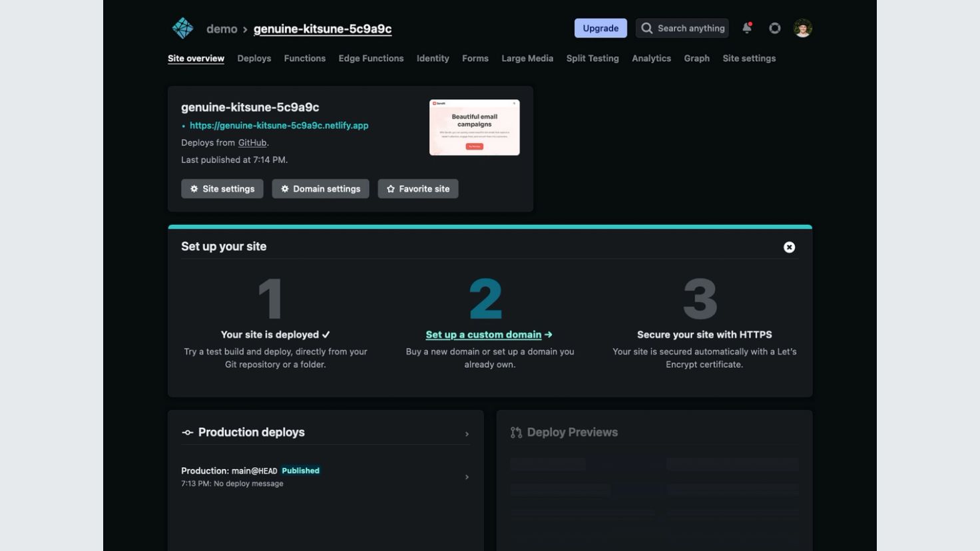Select the Identity tab
The height and width of the screenshot is (551, 980).
click(x=433, y=59)
